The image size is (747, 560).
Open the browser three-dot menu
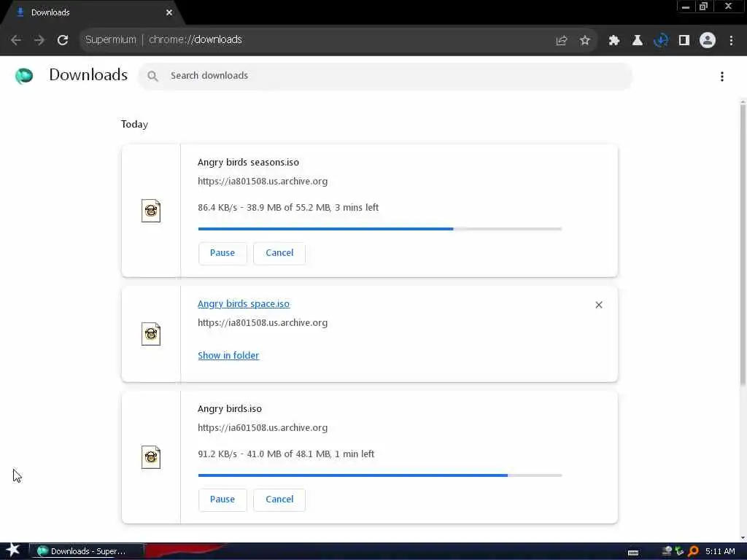tap(731, 41)
